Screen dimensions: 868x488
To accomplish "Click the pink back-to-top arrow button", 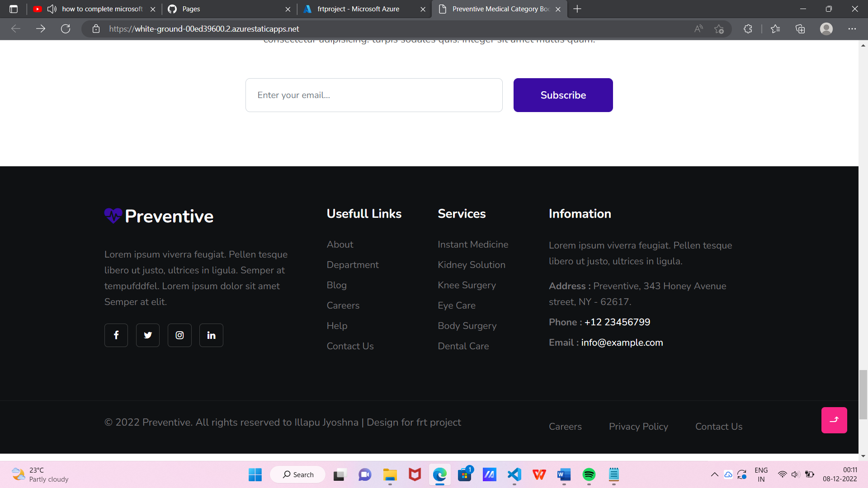I will tap(834, 420).
